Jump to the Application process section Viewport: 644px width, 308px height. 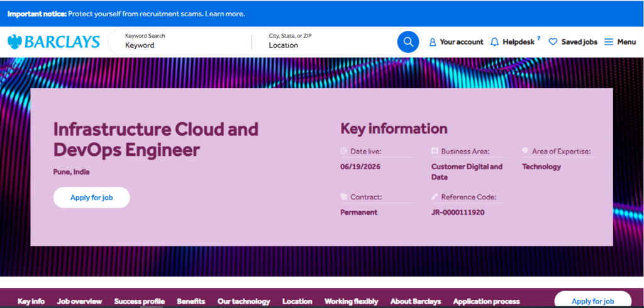(486, 302)
